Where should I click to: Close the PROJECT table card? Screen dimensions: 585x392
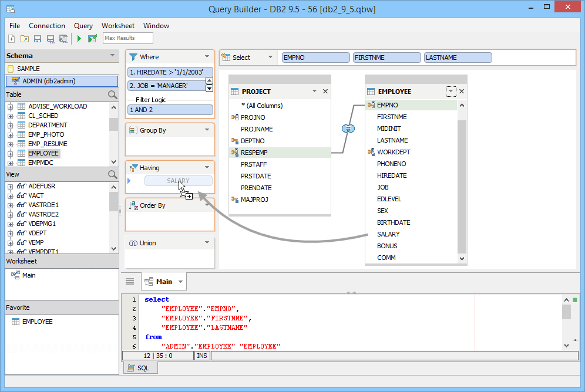[x=327, y=92]
